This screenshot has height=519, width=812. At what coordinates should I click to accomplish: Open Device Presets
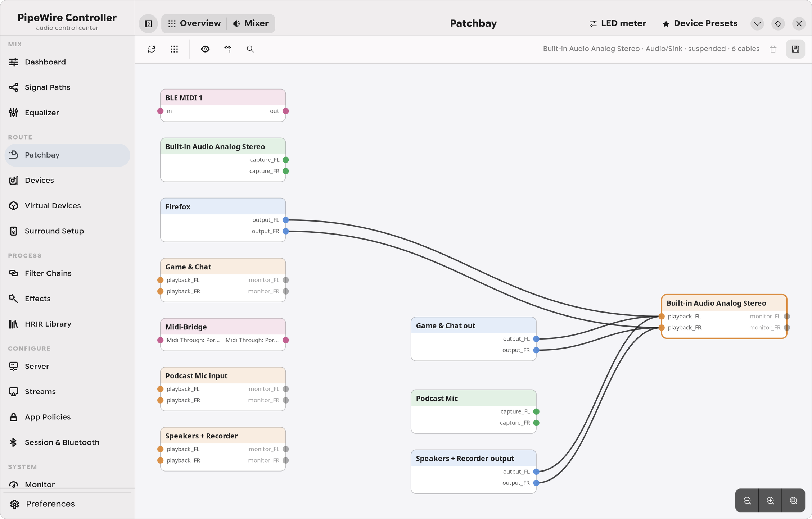point(700,23)
